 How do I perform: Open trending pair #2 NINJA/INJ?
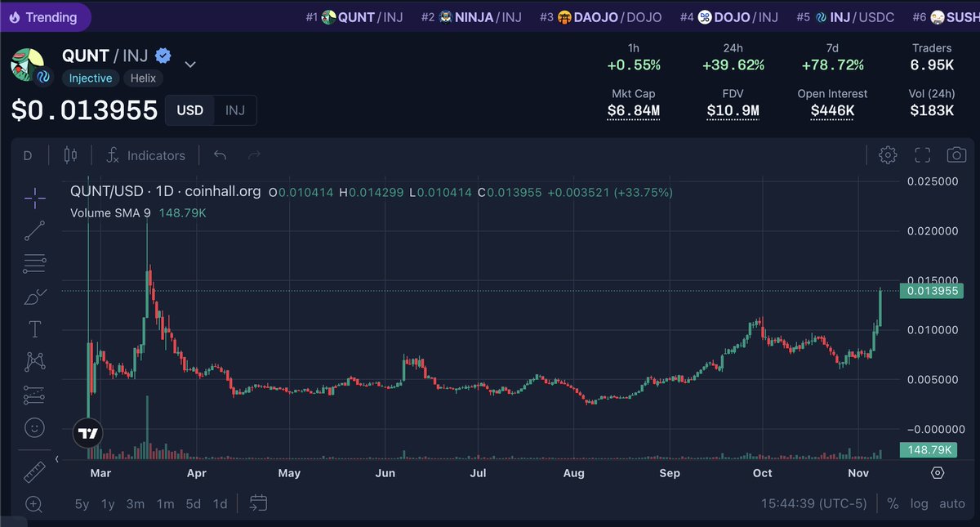(x=472, y=17)
